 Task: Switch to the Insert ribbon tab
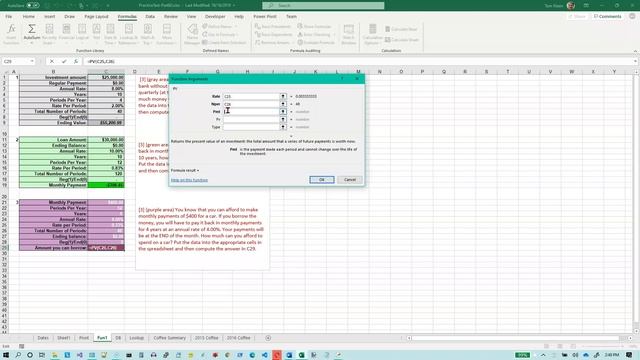(50, 16)
